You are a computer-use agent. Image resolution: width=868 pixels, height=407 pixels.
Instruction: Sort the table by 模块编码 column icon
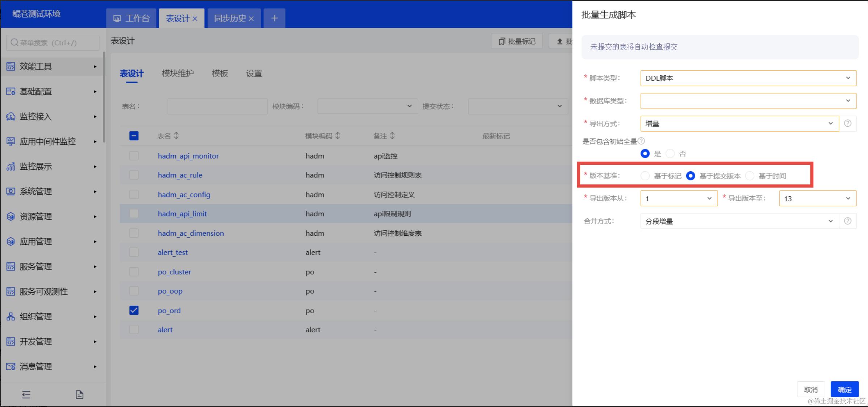(x=338, y=136)
